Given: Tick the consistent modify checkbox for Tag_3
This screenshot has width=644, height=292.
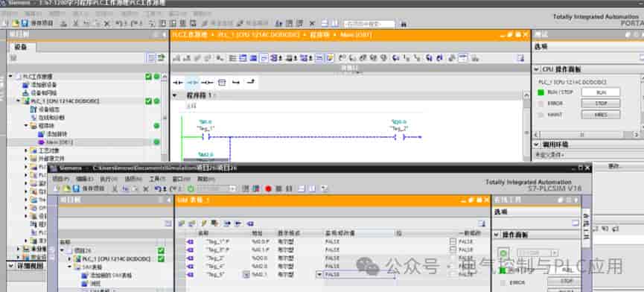Looking at the screenshot, I should pyautogui.click(x=453, y=250).
